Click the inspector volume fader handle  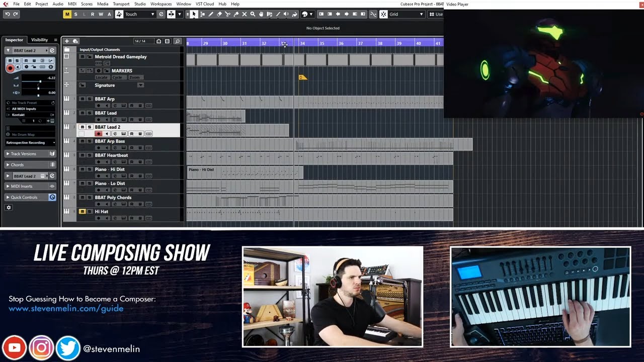coord(40,81)
